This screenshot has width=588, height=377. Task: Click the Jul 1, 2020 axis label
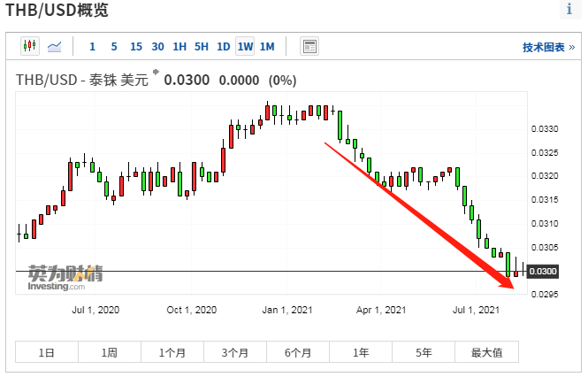click(x=95, y=310)
